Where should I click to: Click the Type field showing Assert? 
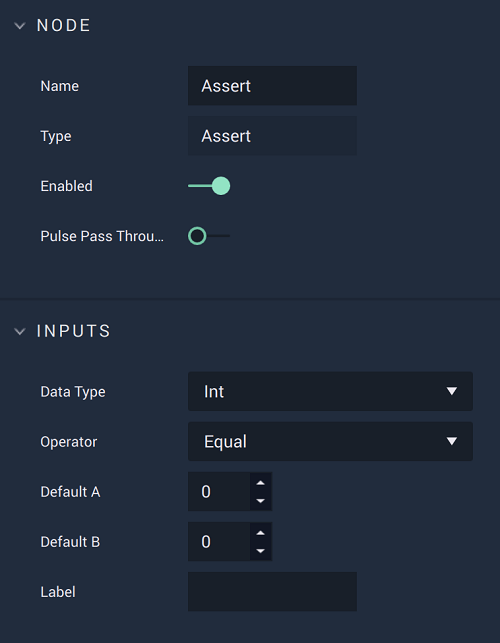click(272, 136)
